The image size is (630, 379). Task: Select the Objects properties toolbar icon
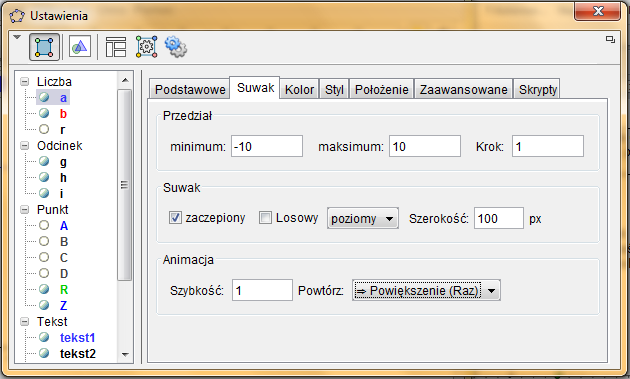44,47
